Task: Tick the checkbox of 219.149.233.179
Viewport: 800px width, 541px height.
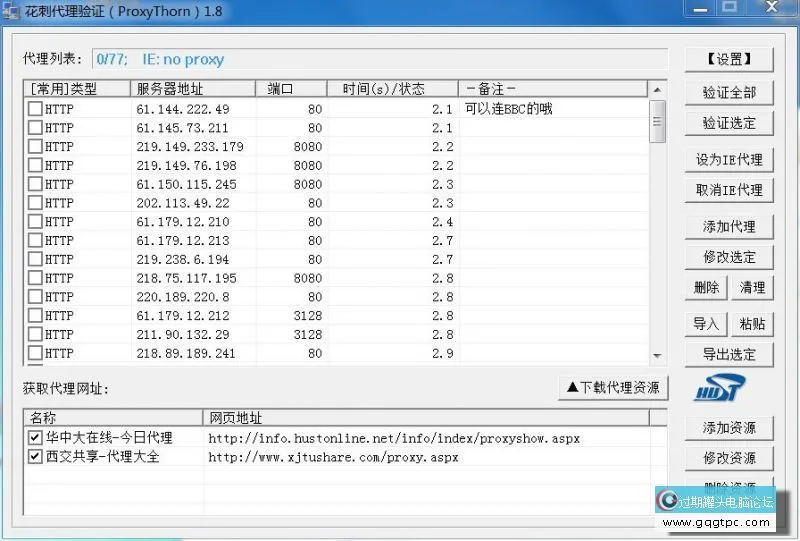Action: click(x=35, y=146)
